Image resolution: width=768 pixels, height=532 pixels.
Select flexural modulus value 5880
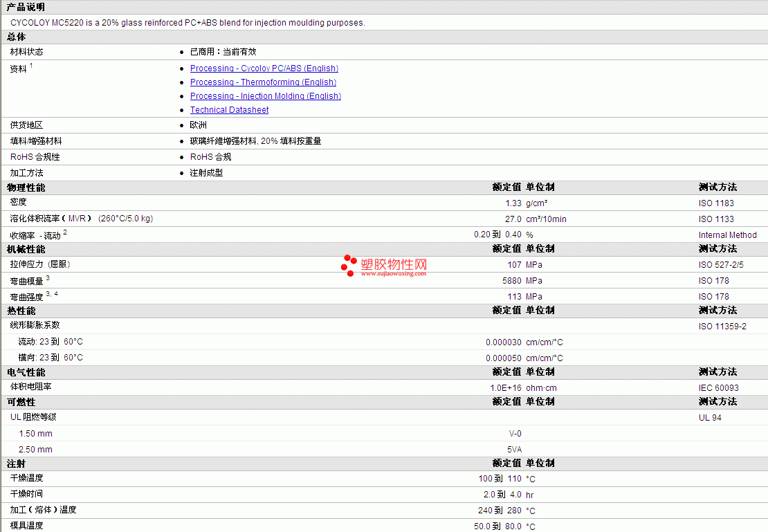512,281
